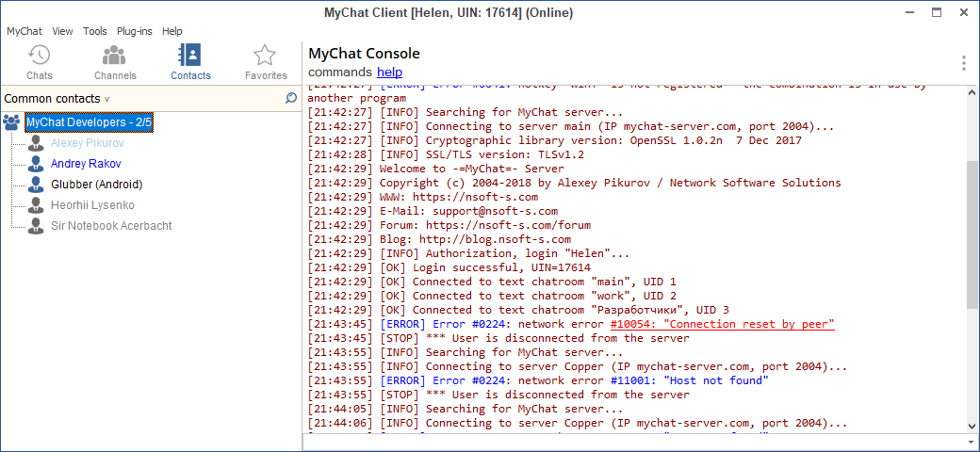Image resolution: width=980 pixels, height=452 pixels.
Task: Click Glubber (Android) avatar icon
Action: coord(36,185)
